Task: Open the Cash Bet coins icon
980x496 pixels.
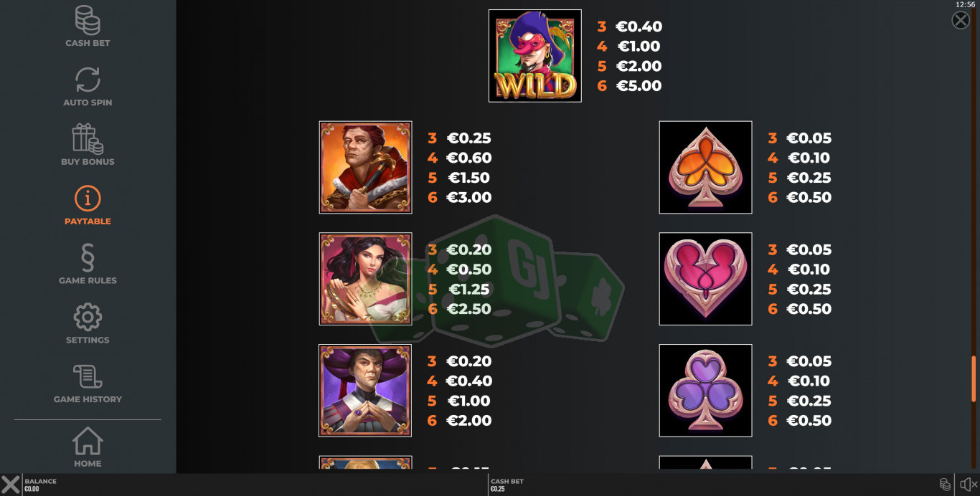Action: click(x=88, y=22)
